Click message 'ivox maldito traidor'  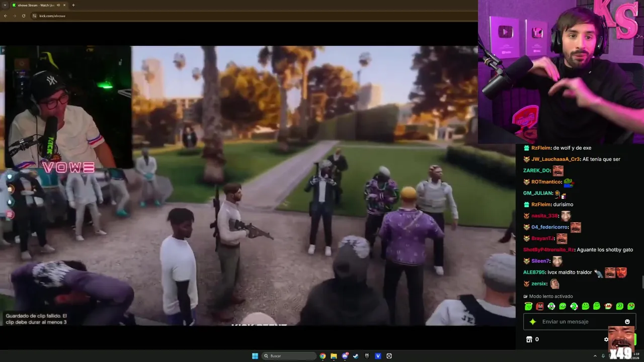570,272
